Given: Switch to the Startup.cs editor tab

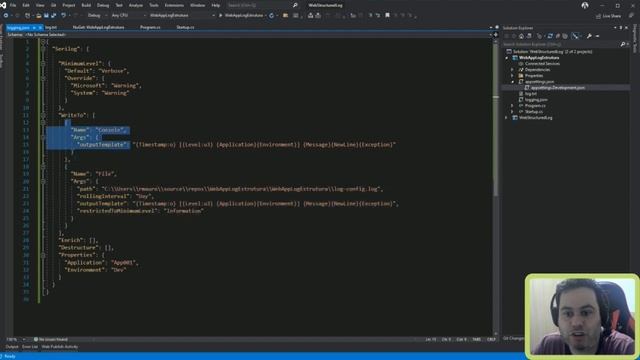Looking at the screenshot, I should 185,27.
